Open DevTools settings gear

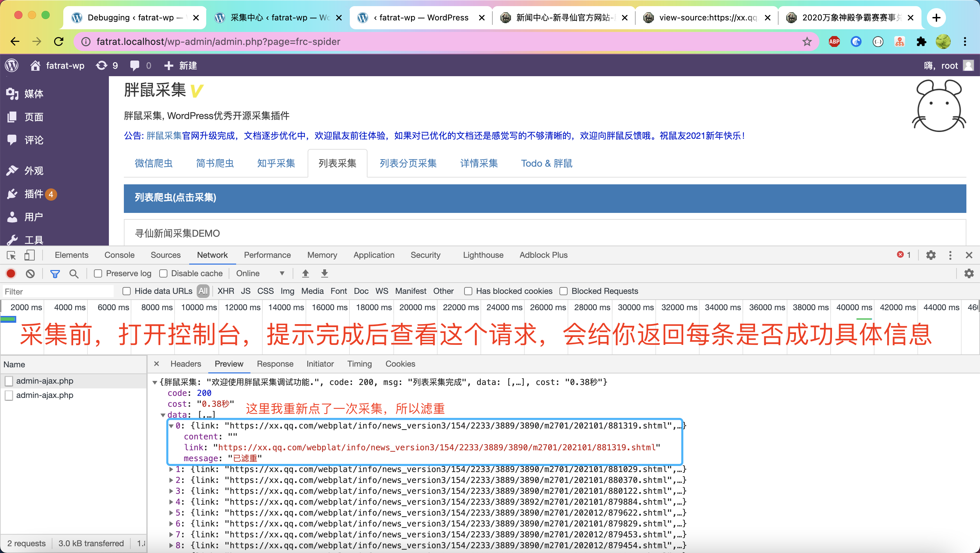pos(931,255)
